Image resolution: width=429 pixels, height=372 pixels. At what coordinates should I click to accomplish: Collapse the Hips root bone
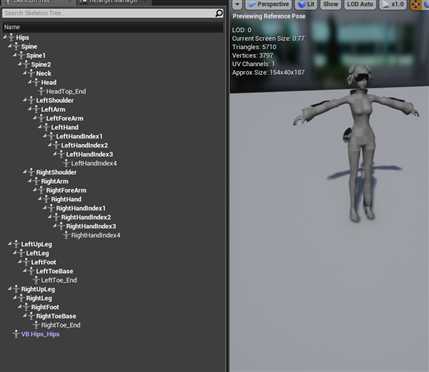coord(5,37)
